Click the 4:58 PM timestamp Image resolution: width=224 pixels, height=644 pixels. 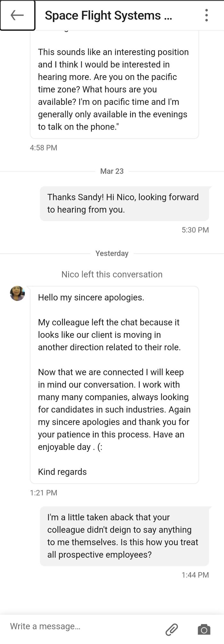click(x=44, y=148)
